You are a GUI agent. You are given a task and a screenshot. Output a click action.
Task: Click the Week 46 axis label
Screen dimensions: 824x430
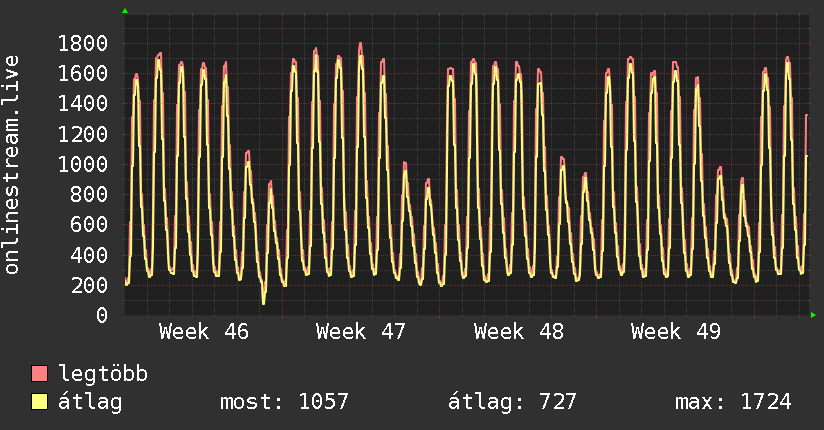pyautogui.click(x=204, y=332)
